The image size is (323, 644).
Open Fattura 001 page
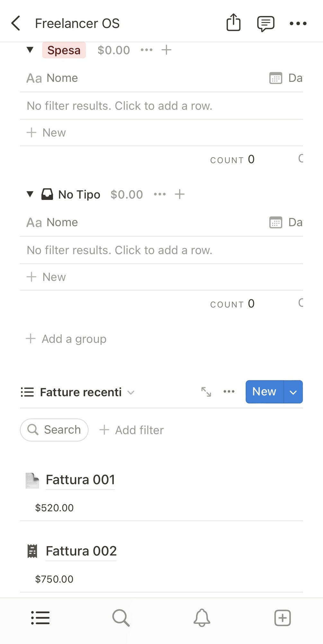click(80, 480)
